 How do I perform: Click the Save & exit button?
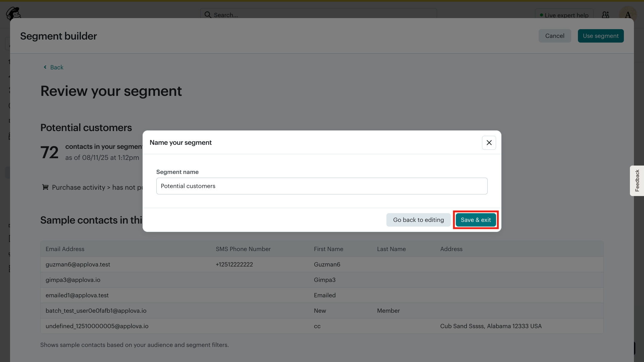pos(476,220)
